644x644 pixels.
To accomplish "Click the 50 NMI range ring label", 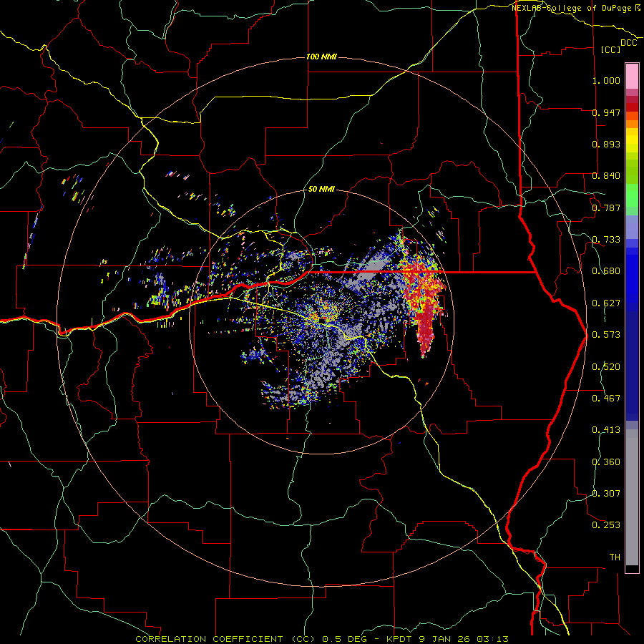I will tap(321, 189).
